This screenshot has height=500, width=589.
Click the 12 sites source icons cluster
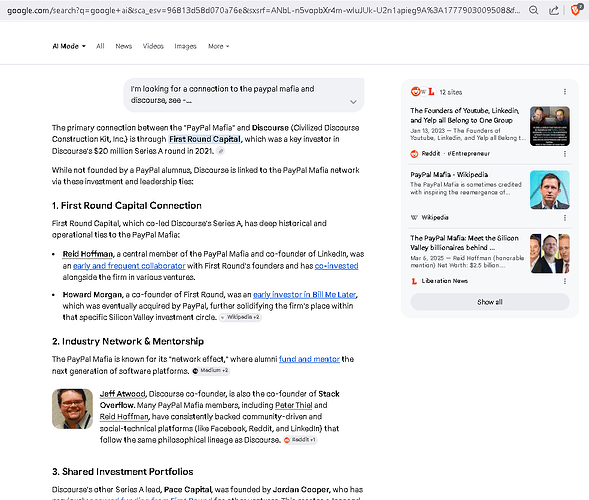(423, 92)
